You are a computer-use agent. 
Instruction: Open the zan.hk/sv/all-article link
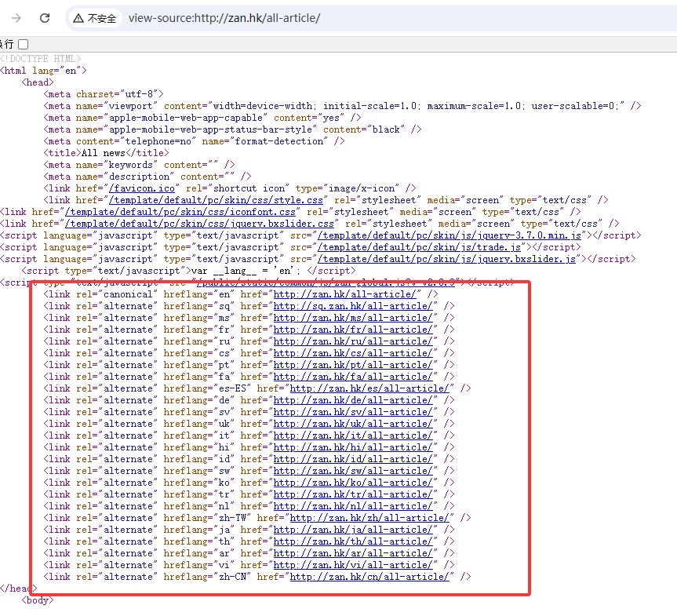click(353, 412)
